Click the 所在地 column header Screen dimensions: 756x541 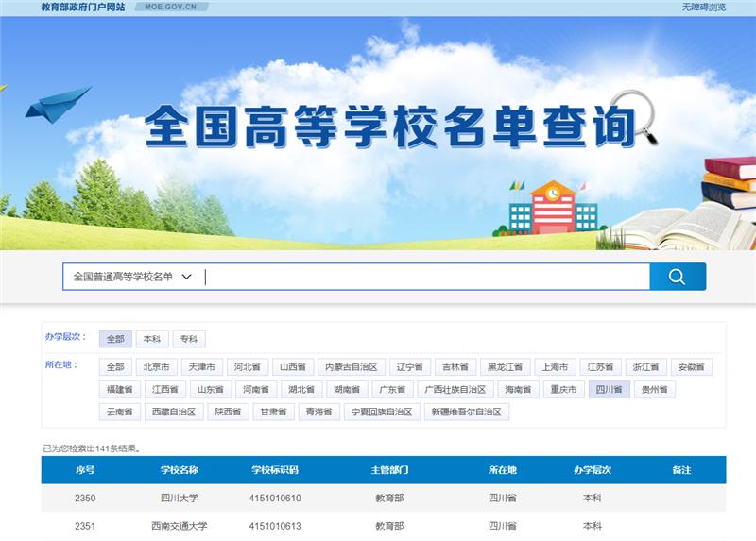coord(503,470)
